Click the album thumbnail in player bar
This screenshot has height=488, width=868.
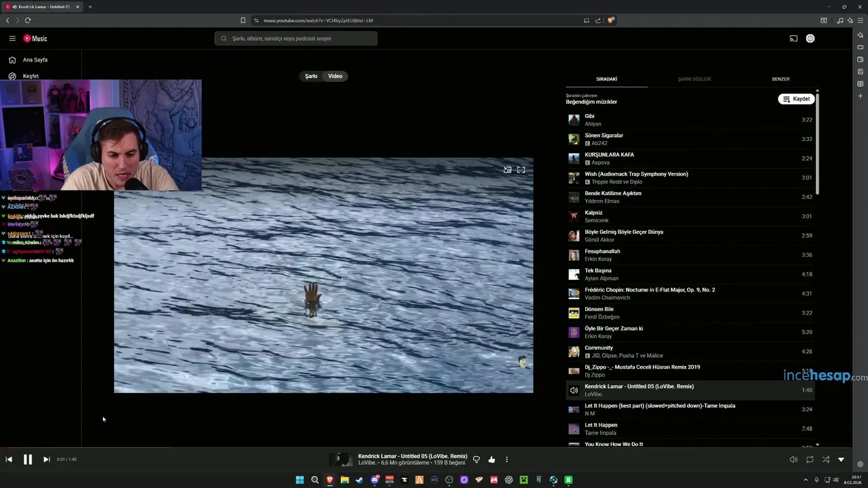340,460
